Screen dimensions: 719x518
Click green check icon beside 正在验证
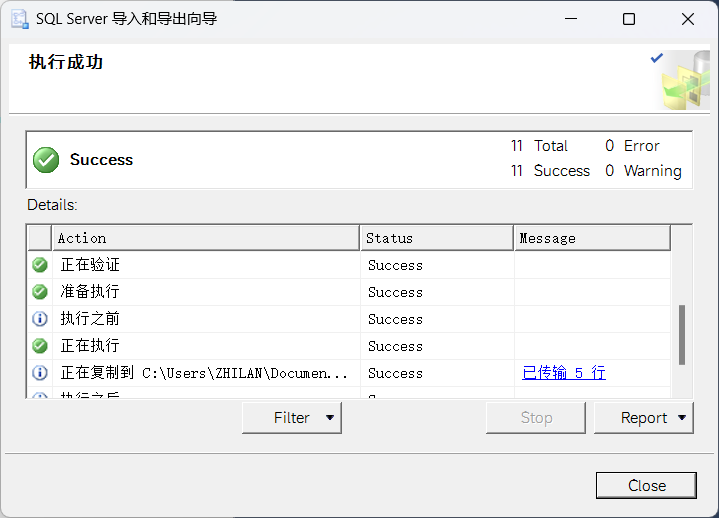point(40,265)
